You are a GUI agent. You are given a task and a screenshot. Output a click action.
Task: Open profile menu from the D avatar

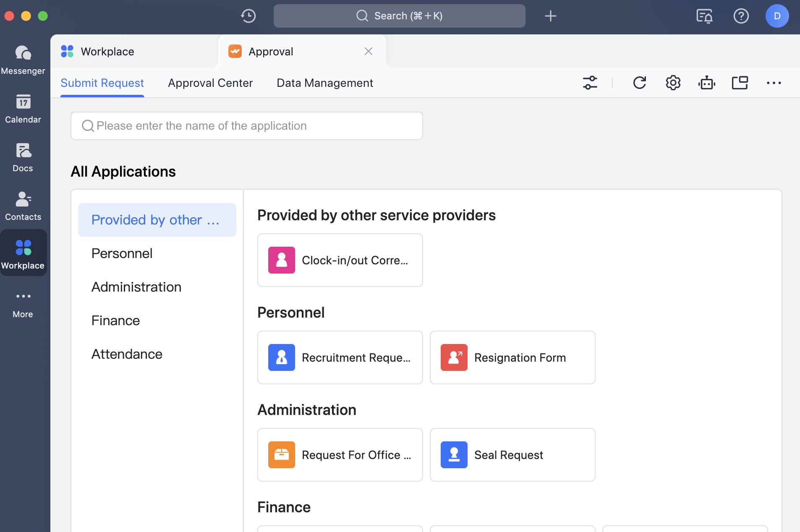pyautogui.click(x=777, y=16)
